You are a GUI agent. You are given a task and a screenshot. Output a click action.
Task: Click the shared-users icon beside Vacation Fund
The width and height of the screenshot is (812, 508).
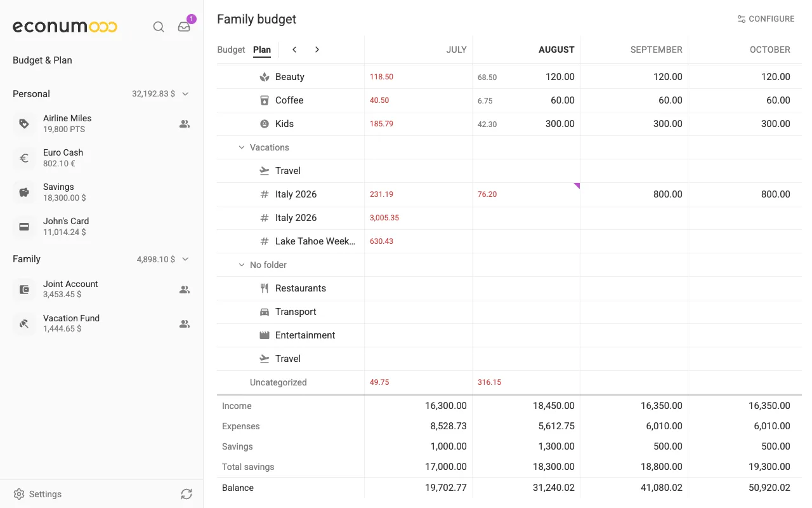click(x=185, y=324)
